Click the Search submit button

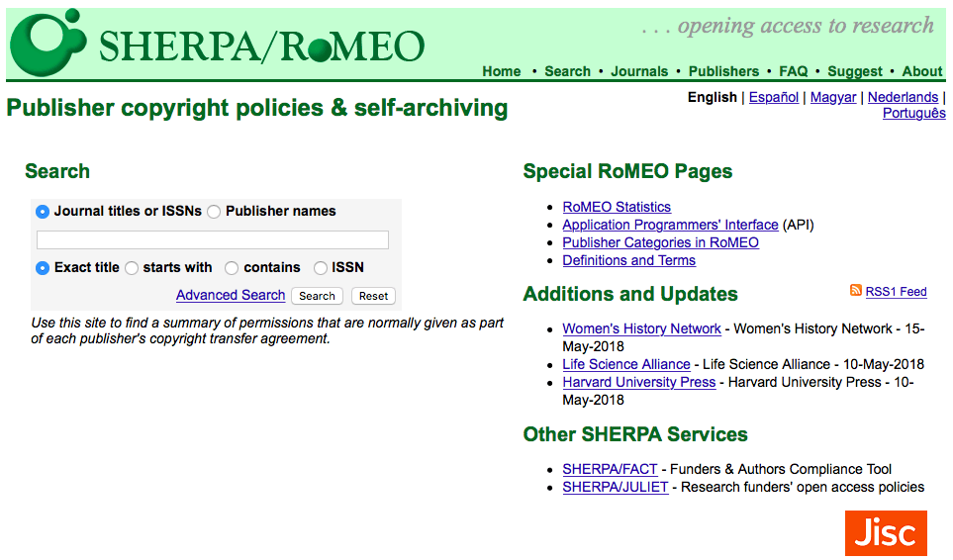point(317,296)
